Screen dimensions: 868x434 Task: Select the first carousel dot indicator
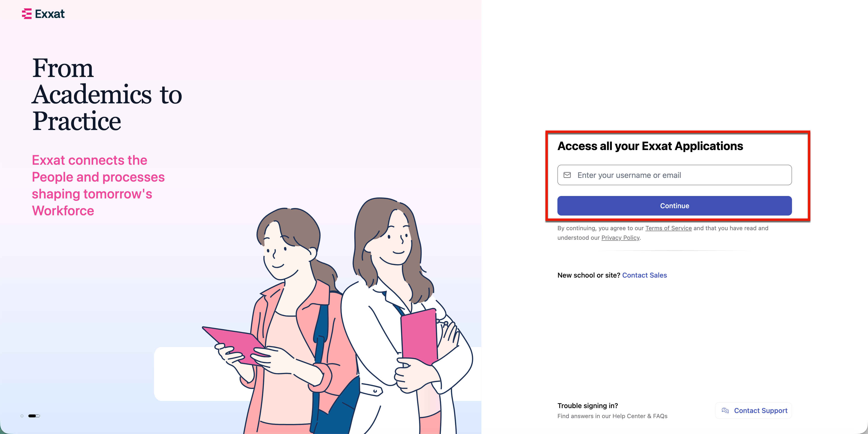click(x=22, y=416)
